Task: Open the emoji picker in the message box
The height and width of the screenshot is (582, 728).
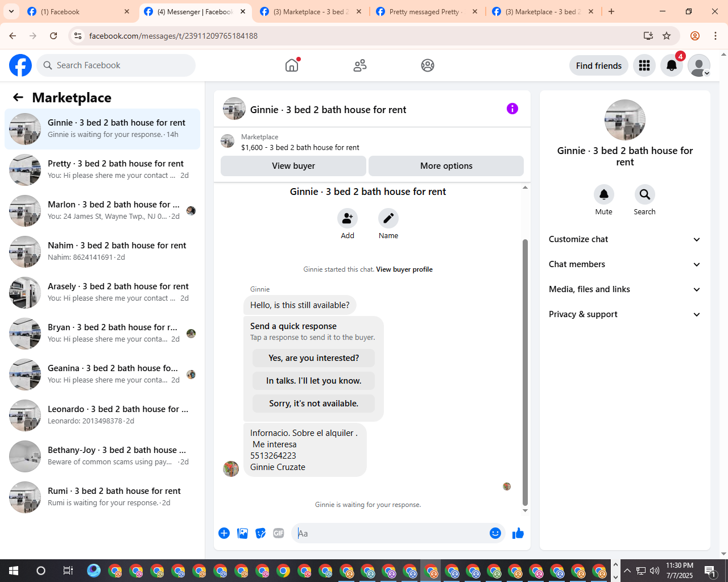Action: coord(495,533)
